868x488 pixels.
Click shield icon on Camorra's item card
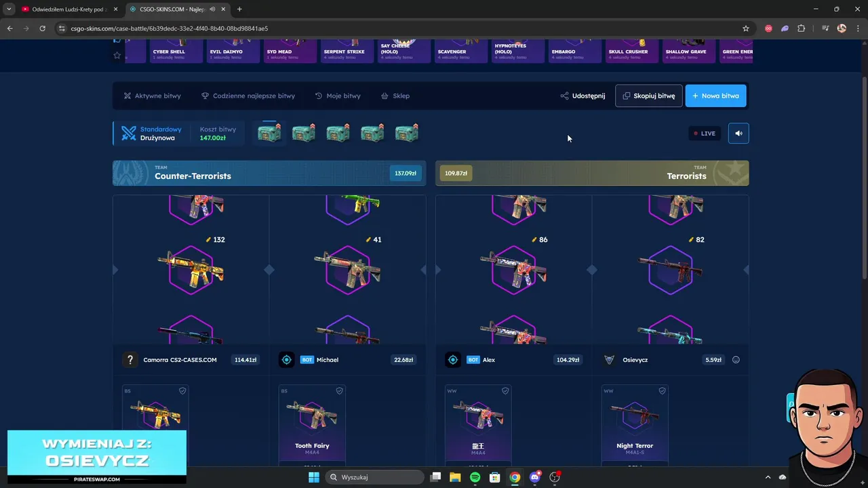(x=182, y=391)
